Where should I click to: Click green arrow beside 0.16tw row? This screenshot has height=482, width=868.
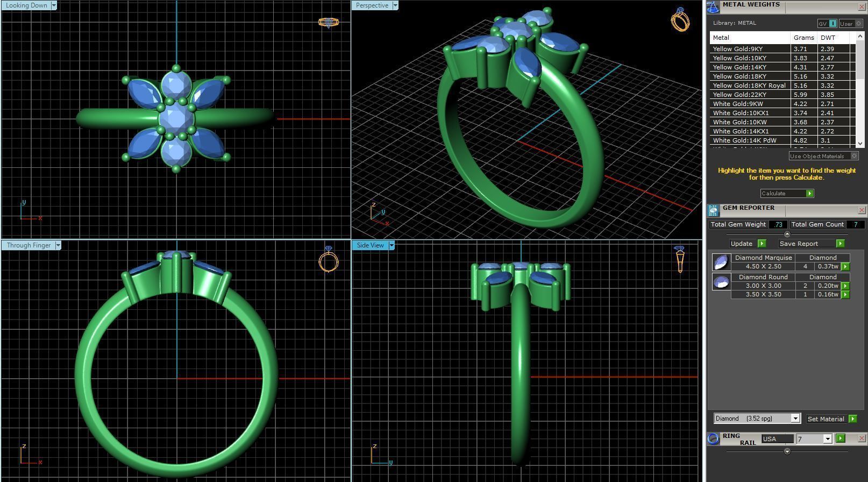[x=845, y=294]
